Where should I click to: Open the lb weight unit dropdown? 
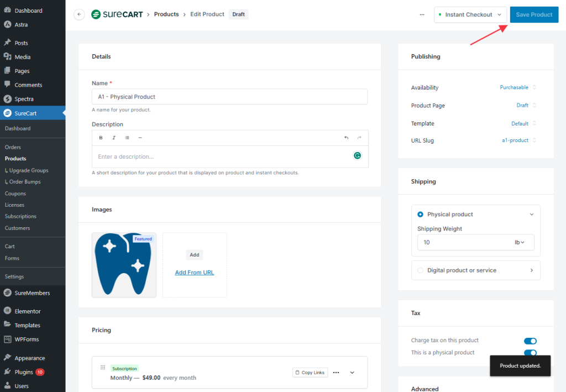pos(520,242)
